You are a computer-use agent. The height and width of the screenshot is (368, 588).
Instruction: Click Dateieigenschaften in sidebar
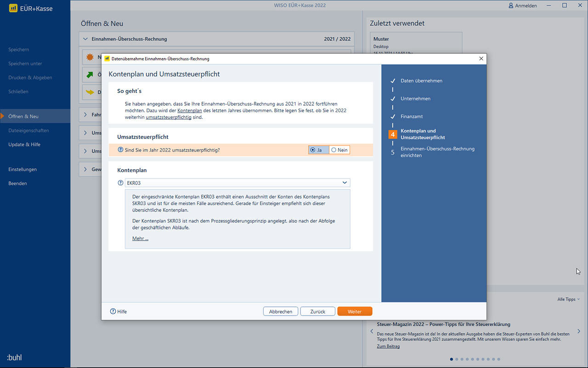28,130
